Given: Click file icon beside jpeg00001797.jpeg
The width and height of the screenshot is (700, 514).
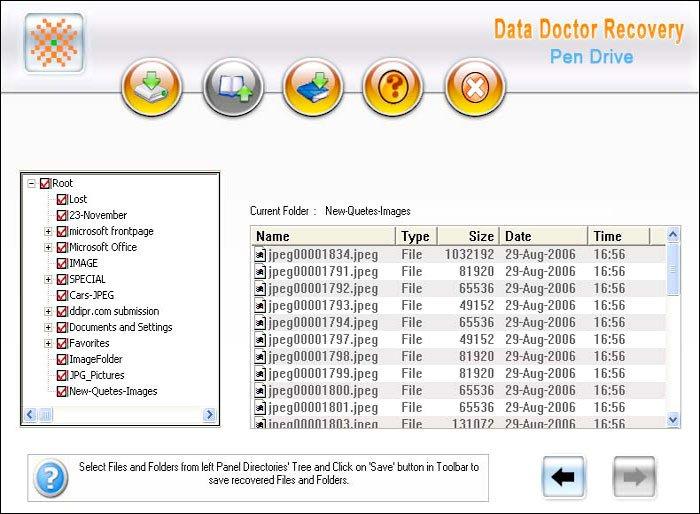Looking at the screenshot, I should [x=260, y=339].
